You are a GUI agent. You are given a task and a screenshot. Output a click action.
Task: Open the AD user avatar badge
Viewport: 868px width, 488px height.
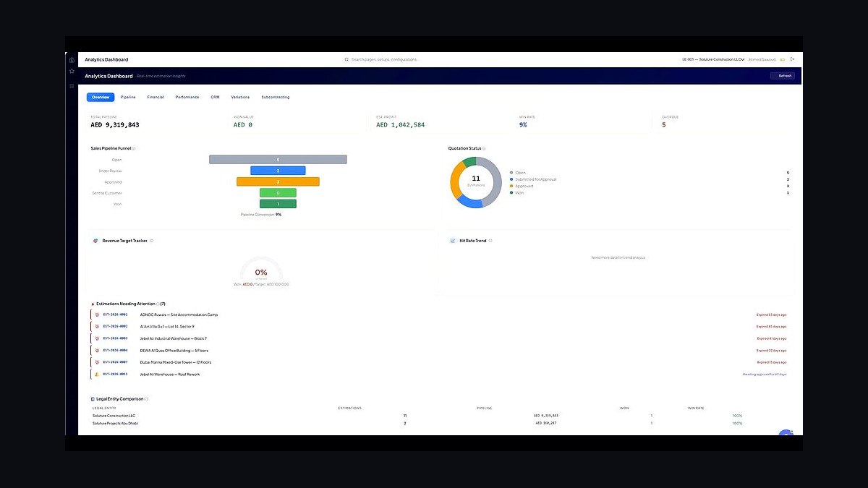(782, 59)
